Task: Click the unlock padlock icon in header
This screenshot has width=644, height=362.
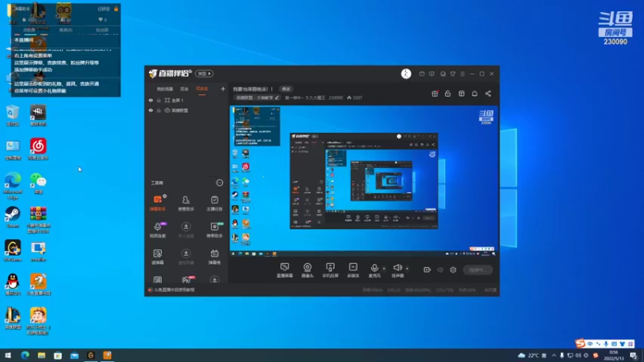Action: point(448,93)
